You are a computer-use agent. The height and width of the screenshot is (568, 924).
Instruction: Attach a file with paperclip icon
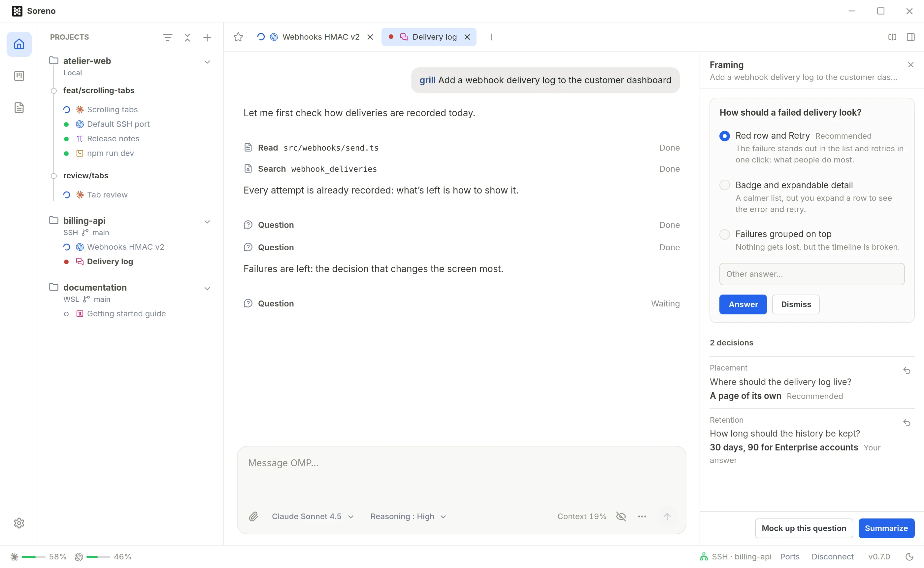pos(254,516)
